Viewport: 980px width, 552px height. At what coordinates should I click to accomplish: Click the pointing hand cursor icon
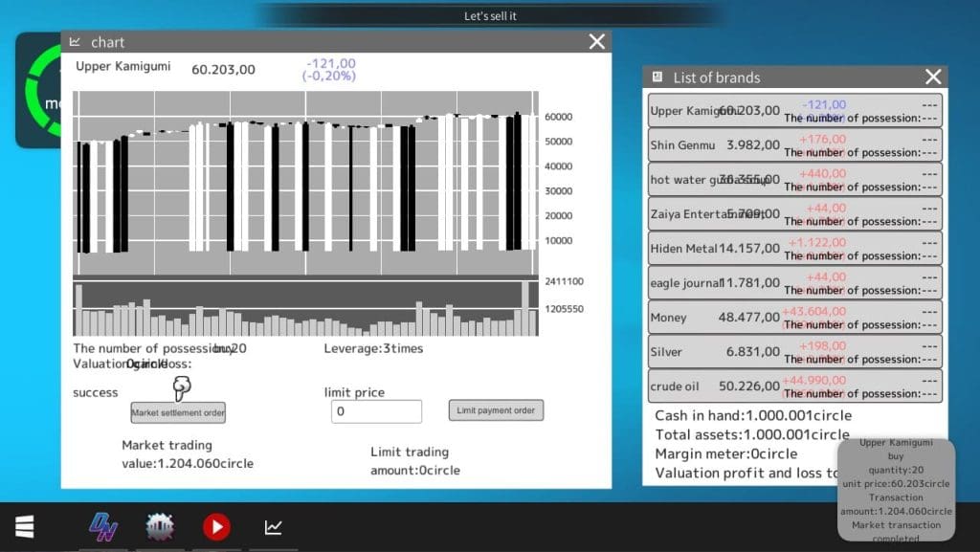coord(181,388)
